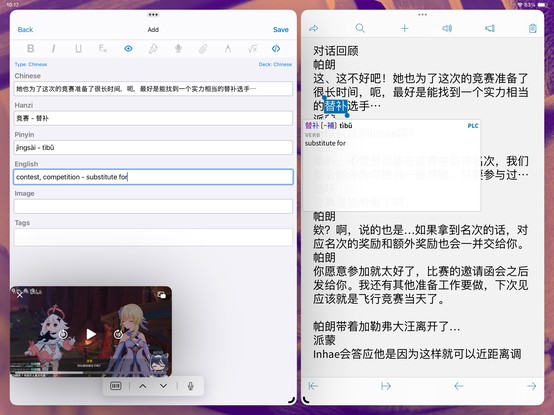Viewport: 554px width, 415px height.
Task: Skip forward in the PiP video
Action: tap(118, 334)
